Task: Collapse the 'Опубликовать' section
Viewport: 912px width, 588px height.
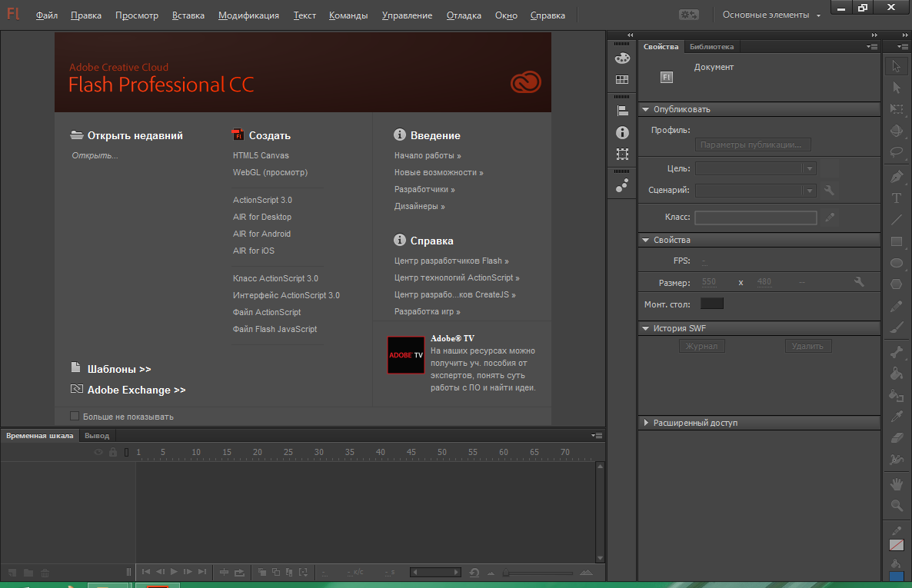Action: pyautogui.click(x=646, y=109)
